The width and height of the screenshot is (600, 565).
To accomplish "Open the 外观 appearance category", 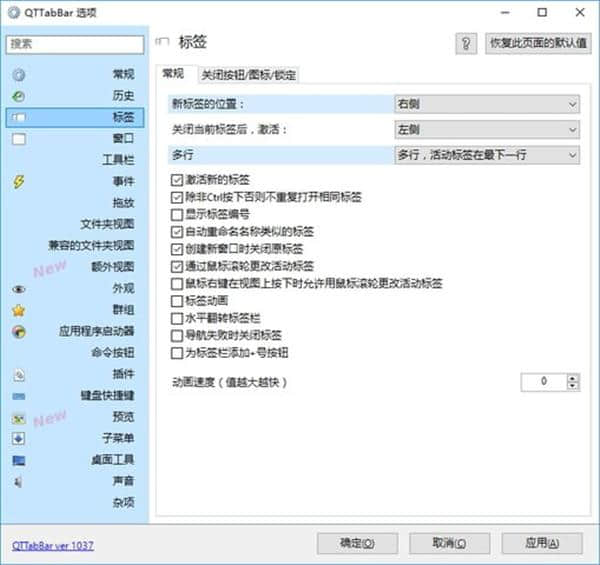I will 75,288.
